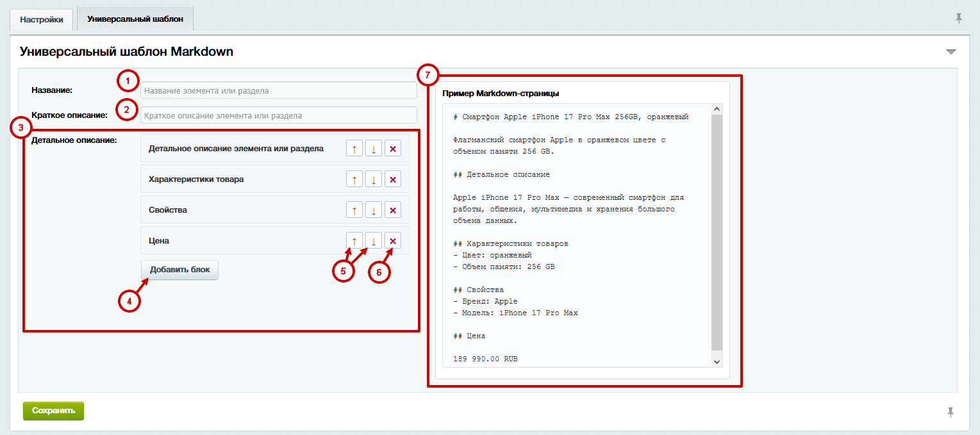The image size is (980, 435).
Task: Click the pin icon in the top-right corner
Action: [x=959, y=19]
